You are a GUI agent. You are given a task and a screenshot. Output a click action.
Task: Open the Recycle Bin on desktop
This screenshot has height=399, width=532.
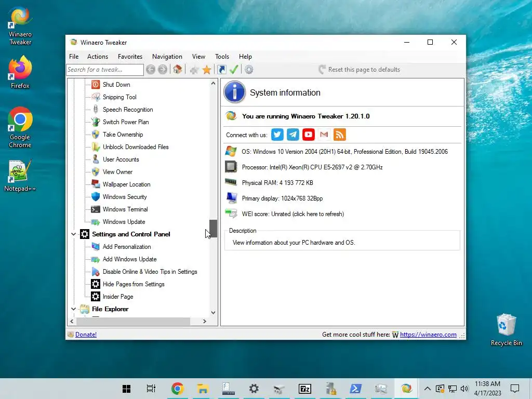coord(506,329)
